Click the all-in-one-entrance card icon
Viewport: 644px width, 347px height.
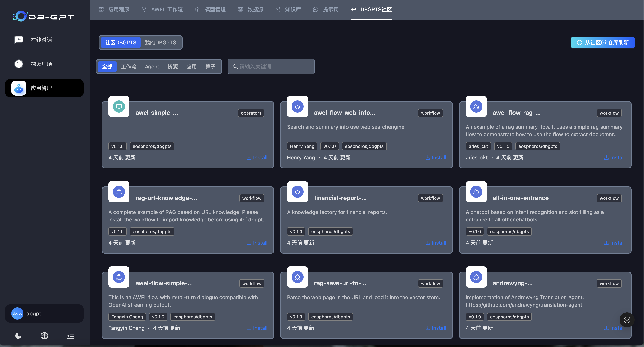point(476,192)
